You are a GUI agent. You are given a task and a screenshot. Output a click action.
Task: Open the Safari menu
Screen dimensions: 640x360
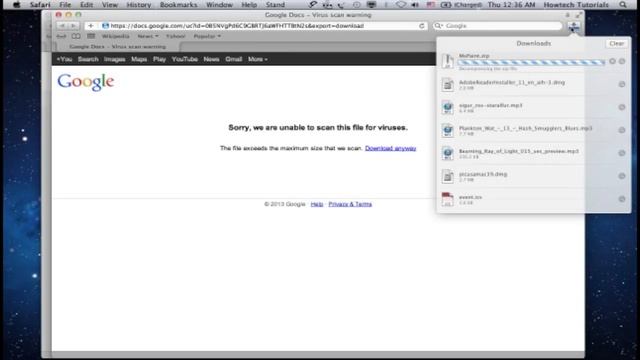(x=40, y=5)
